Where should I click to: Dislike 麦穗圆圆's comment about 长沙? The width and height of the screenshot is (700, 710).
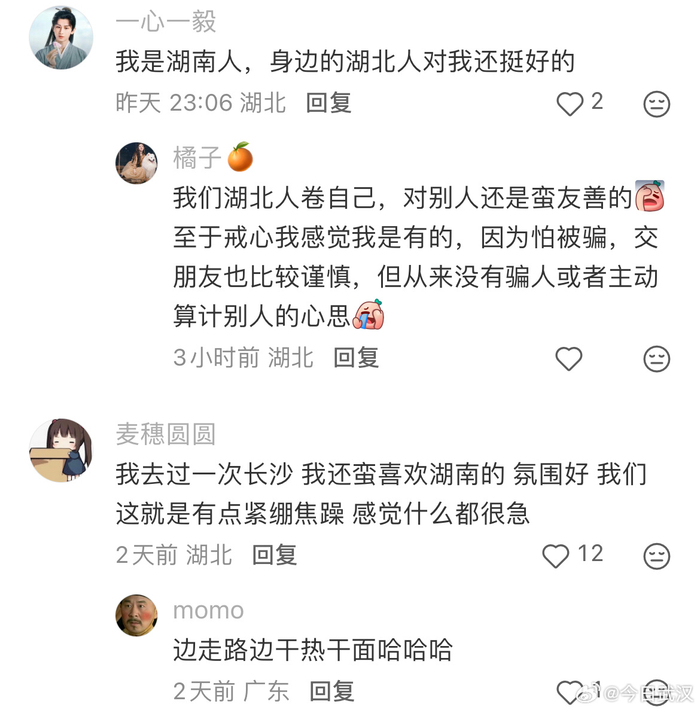tap(656, 556)
